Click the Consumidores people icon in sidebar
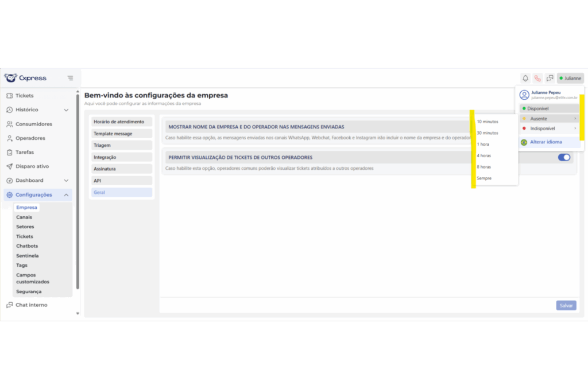 pyautogui.click(x=10, y=124)
